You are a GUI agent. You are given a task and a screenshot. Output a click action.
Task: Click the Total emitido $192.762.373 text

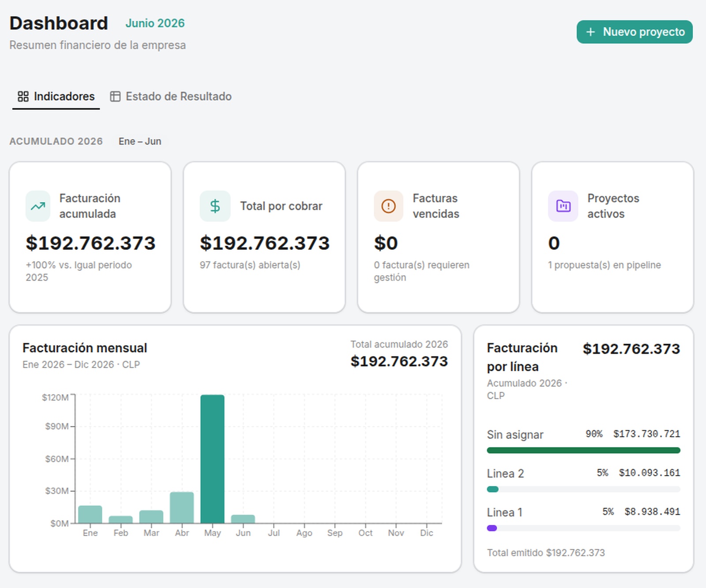pyautogui.click(x=546, y=553)
